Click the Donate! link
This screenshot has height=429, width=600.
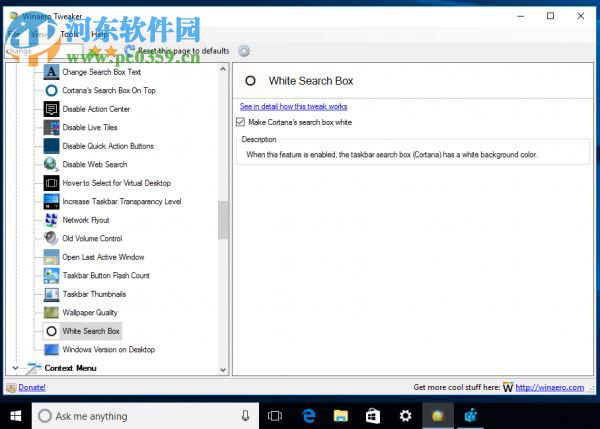click(x=32, y=387)
